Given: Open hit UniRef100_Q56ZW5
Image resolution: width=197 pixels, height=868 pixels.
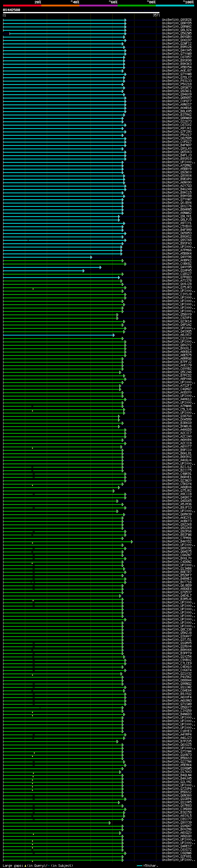Looking at the screenshot, I should click(x=177, y=33).
